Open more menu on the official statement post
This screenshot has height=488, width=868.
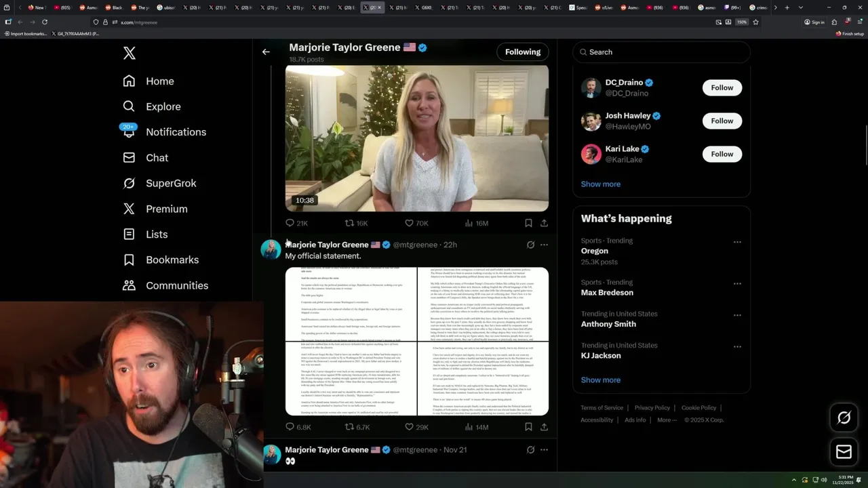[x=544, y=245]
